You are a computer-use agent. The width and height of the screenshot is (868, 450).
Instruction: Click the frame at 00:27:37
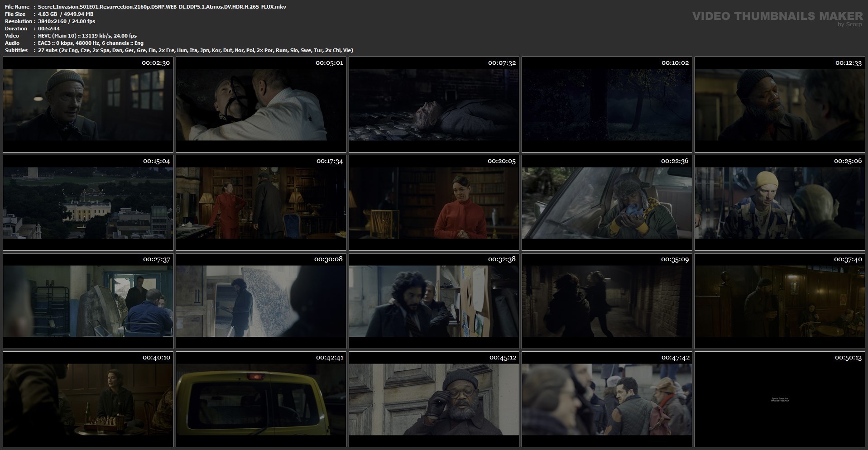pos(88,301)
